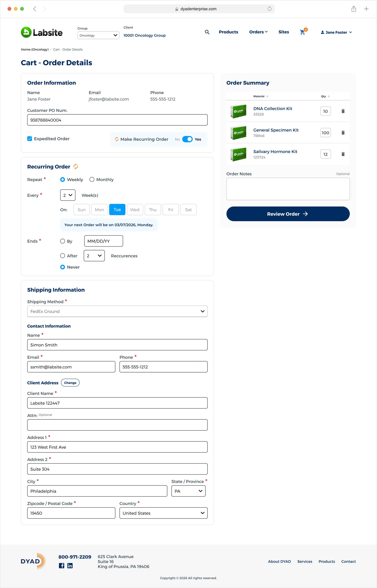Open the About DYAD footer link
Screen dimensions: 377x588
point(279,562)
